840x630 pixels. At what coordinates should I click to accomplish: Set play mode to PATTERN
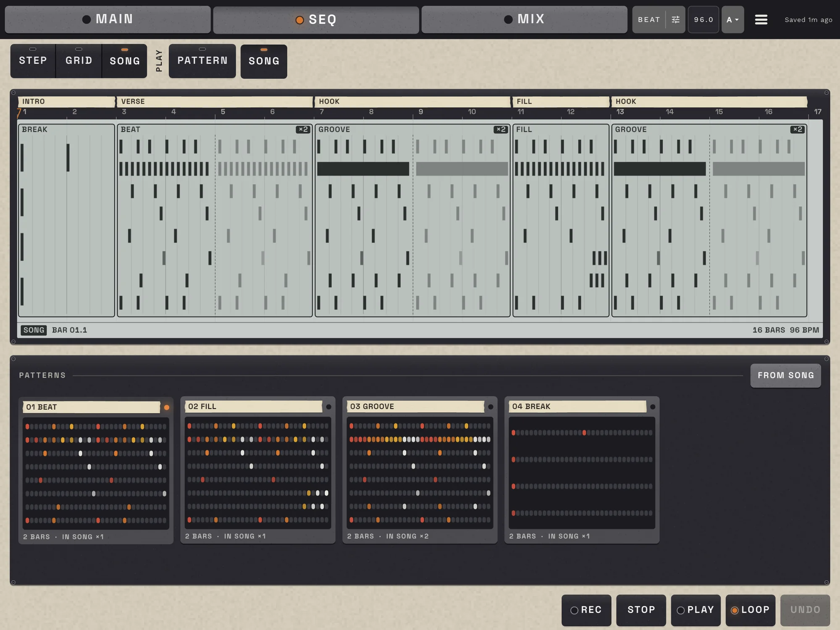[x=202, y=61]
